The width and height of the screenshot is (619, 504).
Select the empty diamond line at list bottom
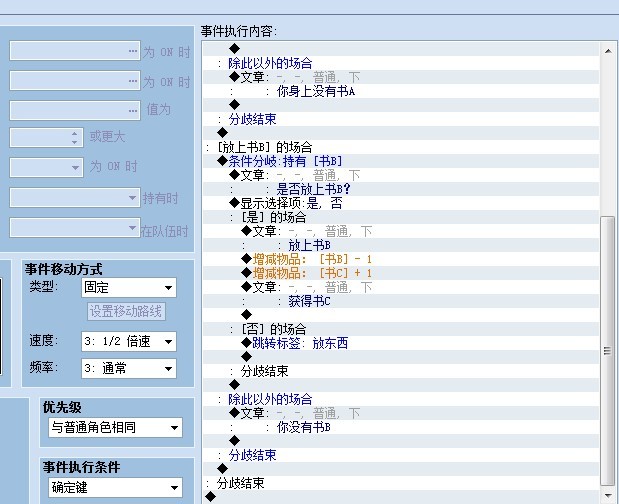pyautogui.click(x=401, y=497)
